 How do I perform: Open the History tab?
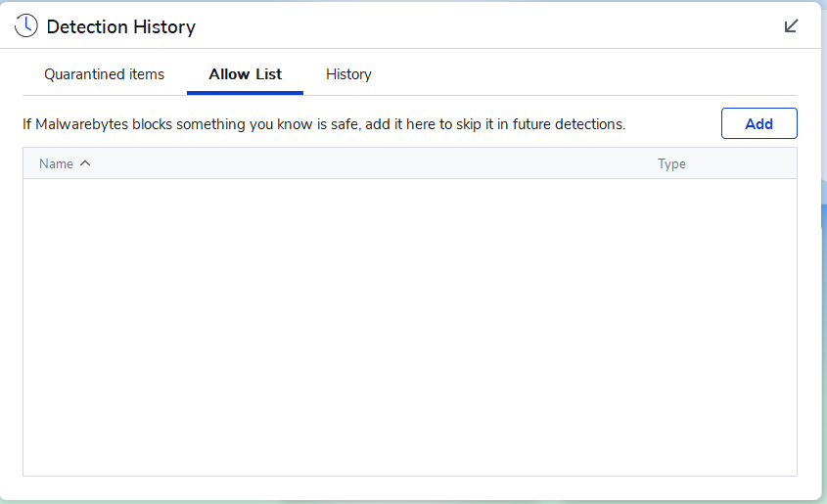coord(348,74)
